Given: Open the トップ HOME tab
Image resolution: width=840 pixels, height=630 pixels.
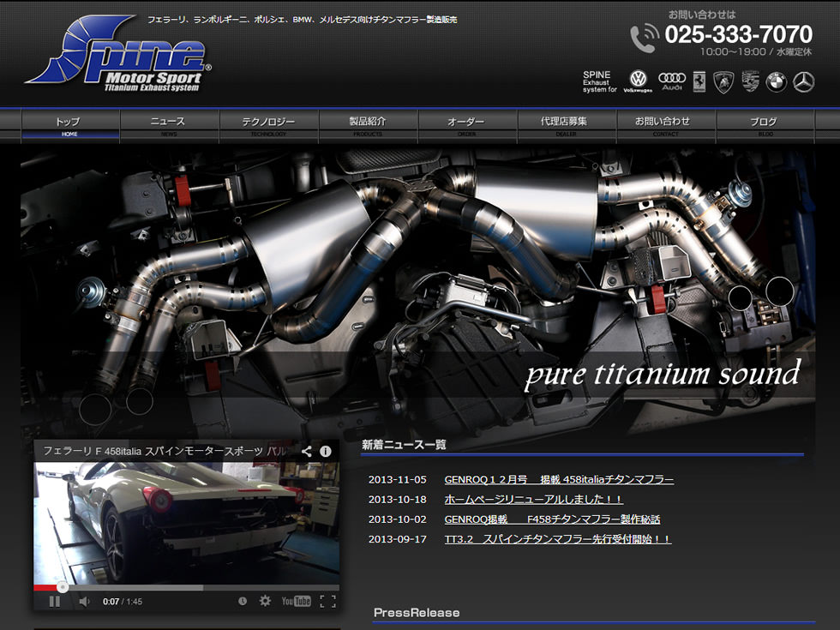Looking at the screenshot, I should coord(70,127).
